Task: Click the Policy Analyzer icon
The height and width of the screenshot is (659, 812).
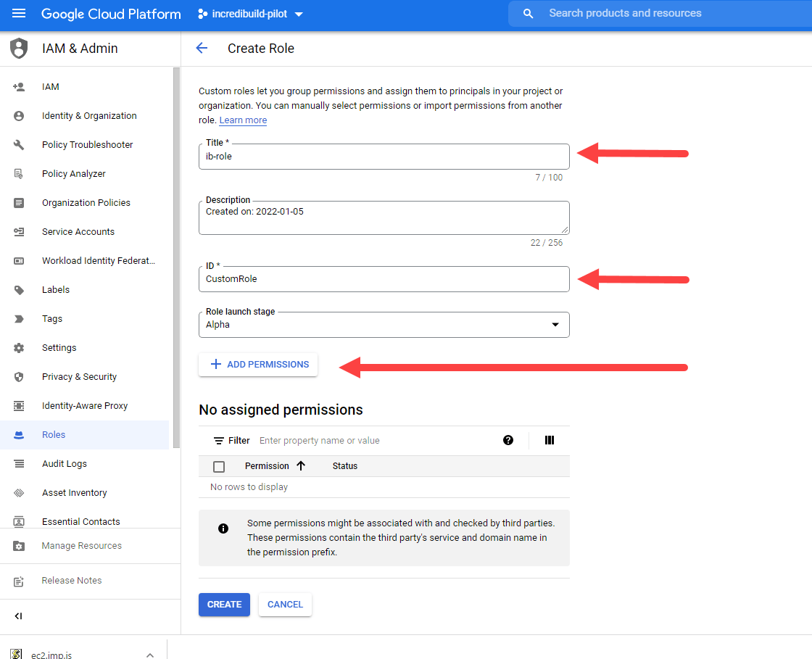Action: (19, 174)
